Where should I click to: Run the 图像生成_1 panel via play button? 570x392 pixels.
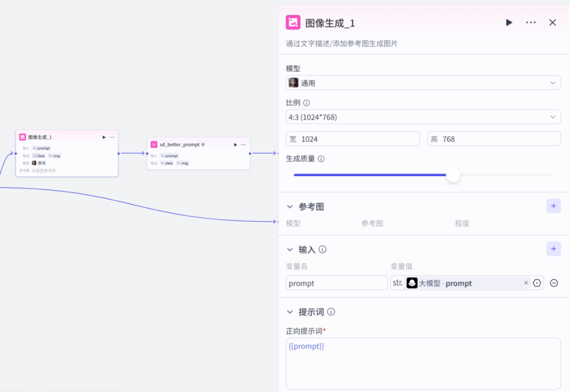click(509, 22)
